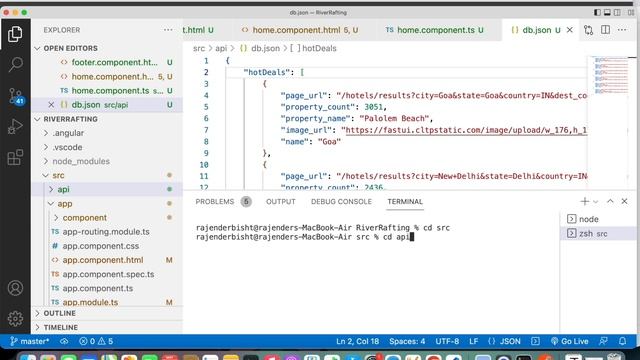Close the terminal panel
The height and width of the screenshot is (360, 640).
pos(624,201)
